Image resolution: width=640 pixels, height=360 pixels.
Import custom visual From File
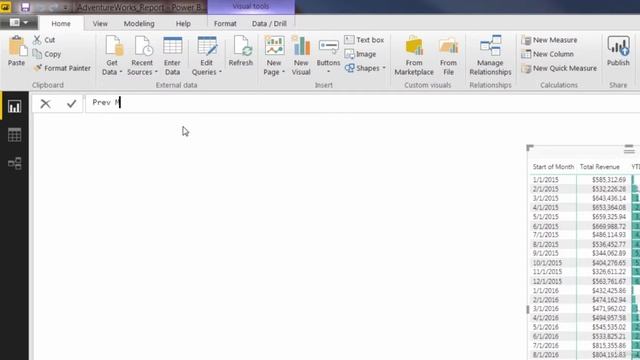(448, 55)
